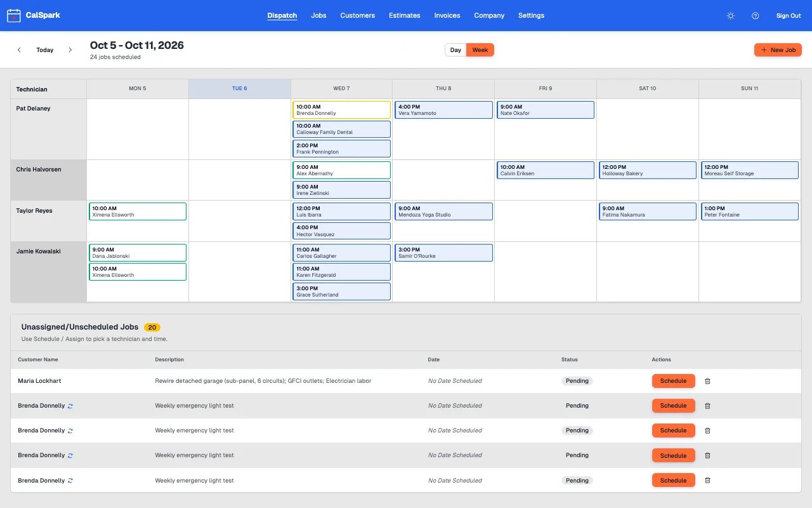Open Nate Okafor's 9:00 AM Friday job
812x508 pixels.
(x=546, y=110)
